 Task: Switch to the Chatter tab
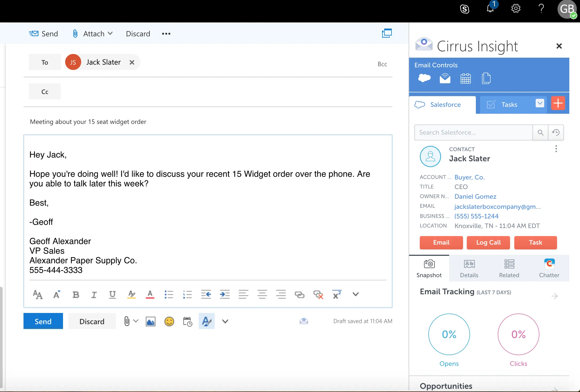[549, 268]
